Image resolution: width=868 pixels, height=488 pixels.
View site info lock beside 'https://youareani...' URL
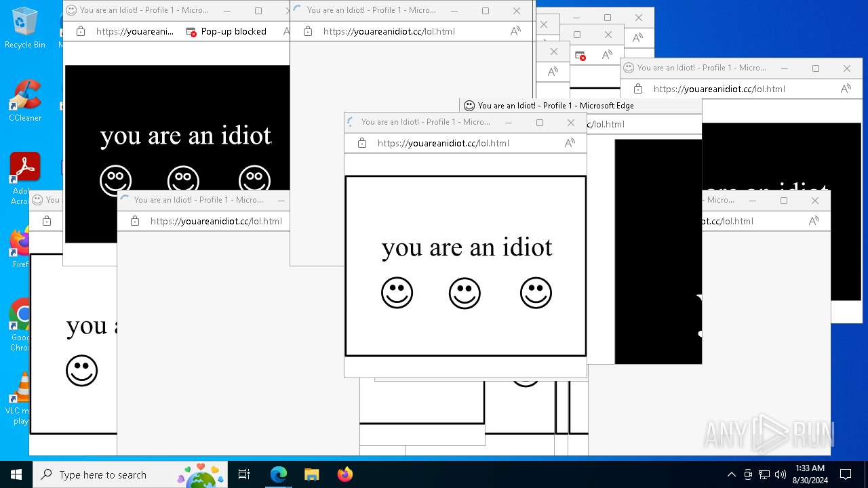81,31
